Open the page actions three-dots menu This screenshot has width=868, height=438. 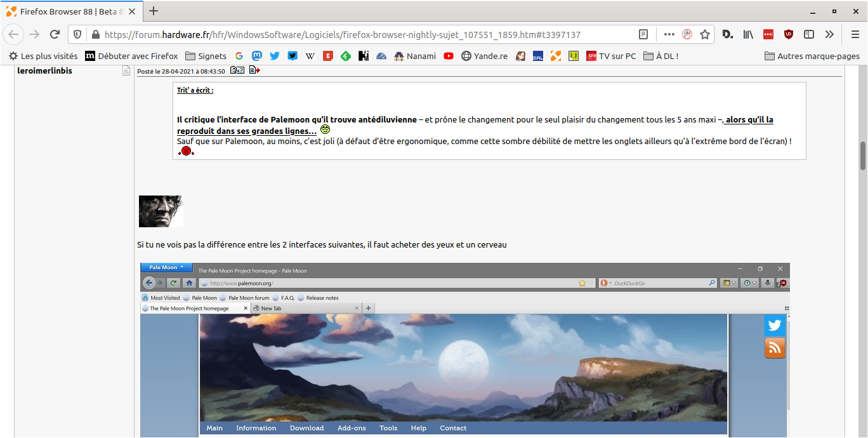coord(669,35)
